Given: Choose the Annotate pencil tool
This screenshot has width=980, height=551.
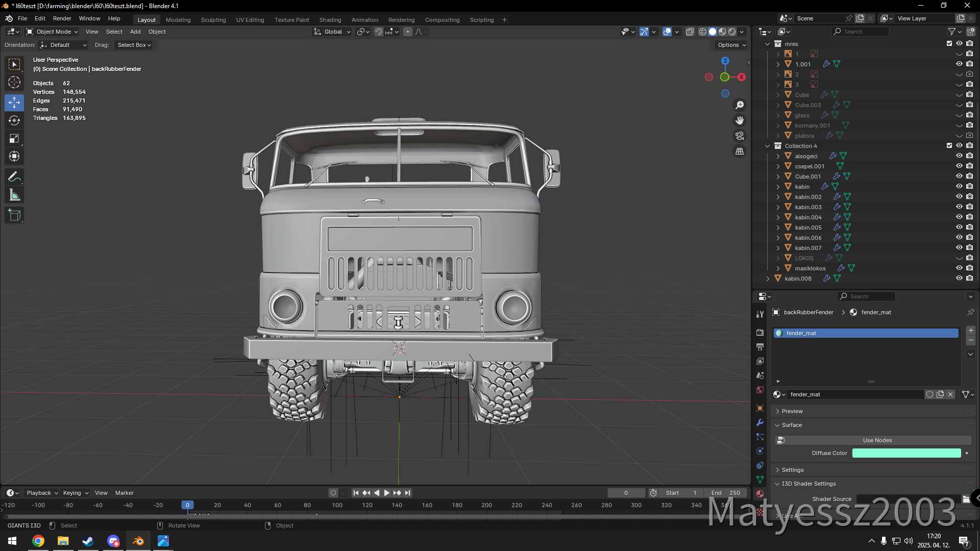Looking at the screenshot, I should 14,177.
